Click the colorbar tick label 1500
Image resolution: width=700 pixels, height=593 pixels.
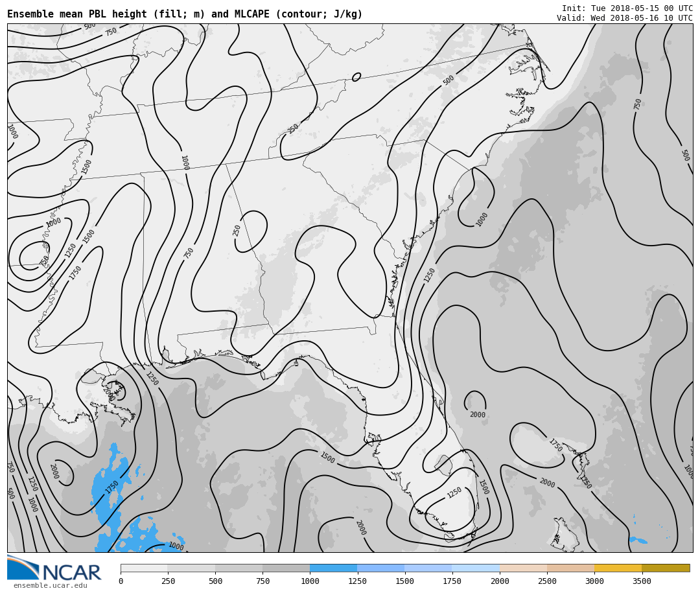(405, 581)
